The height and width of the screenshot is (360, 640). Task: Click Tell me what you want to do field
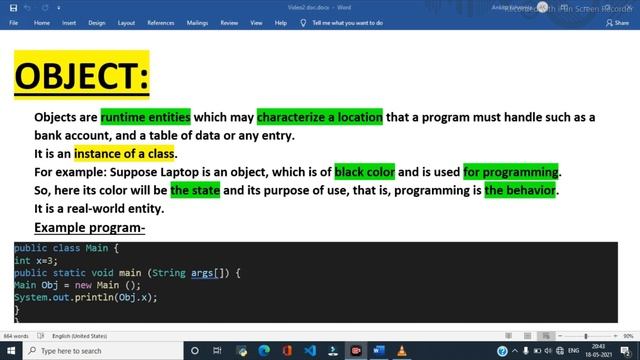tap(347, 23)
